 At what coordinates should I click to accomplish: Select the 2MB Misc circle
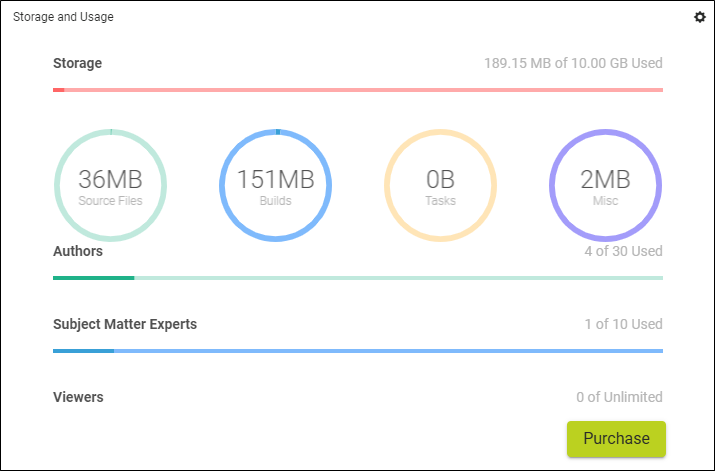coord(606,186)
